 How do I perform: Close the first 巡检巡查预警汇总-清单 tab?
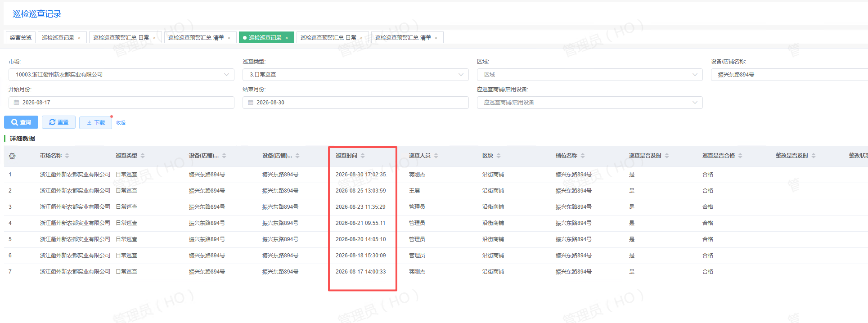pos(229,38)
